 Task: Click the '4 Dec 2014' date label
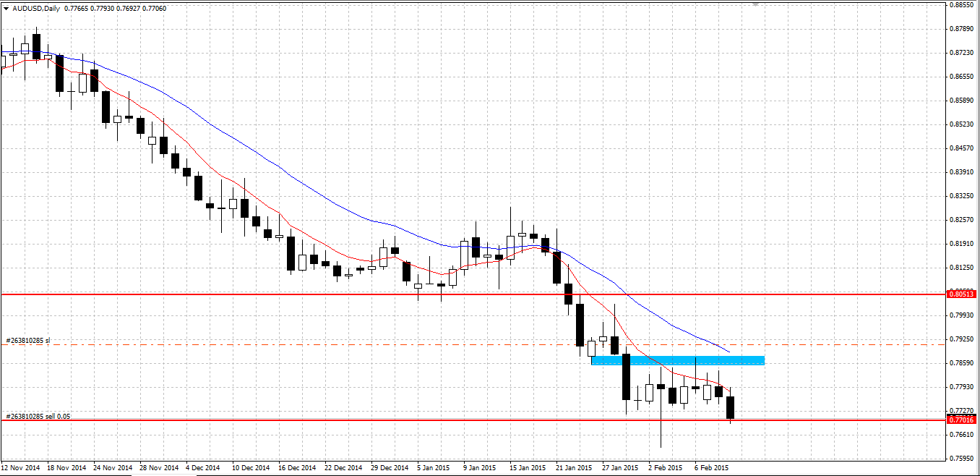pyautogui.click(x=203, y=468)
